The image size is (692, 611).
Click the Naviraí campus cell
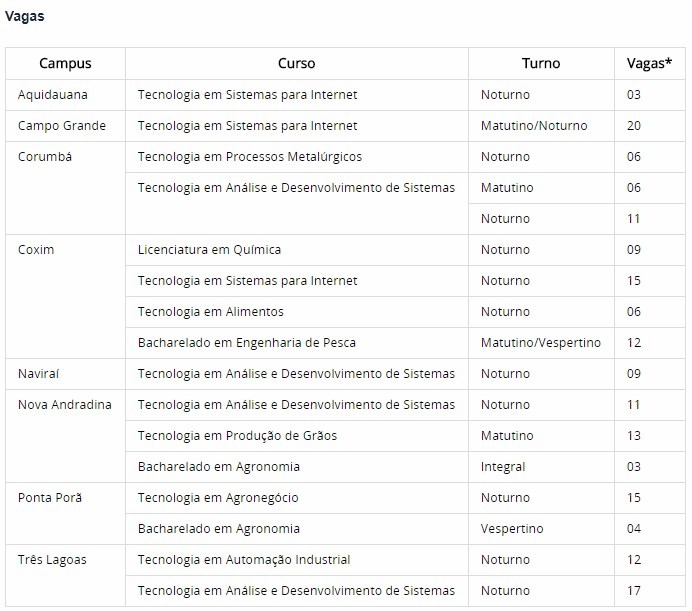pyautogui.click(x=41, y=374)
